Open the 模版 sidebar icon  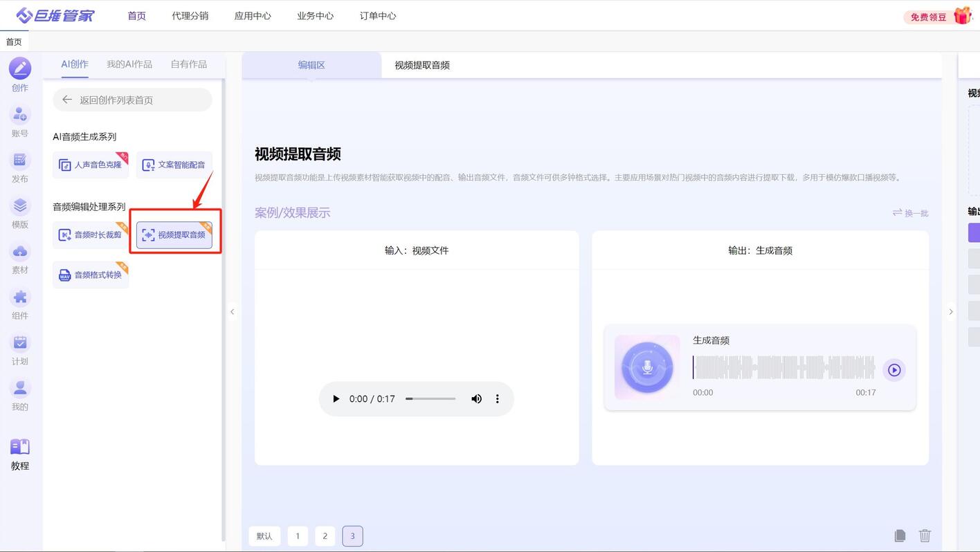click(x=20, y=205)
